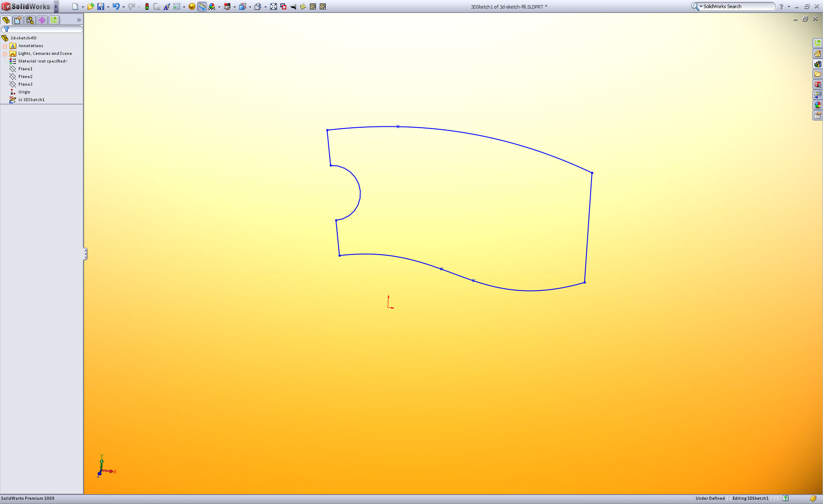This screenshot has height=504, width=823.
Task: Click the Appearances colored sphere icon
Action: [x=817, y=105]
